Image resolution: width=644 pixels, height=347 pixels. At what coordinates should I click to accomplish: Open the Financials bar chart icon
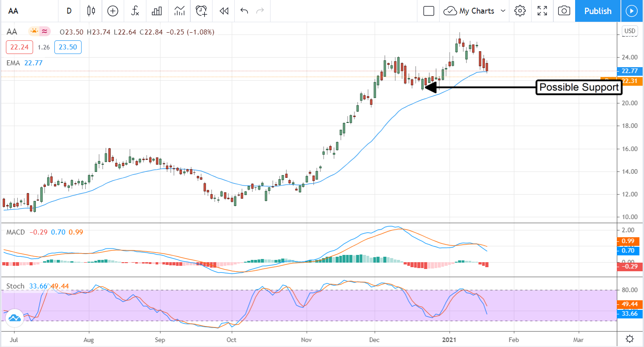click(157, 11)
